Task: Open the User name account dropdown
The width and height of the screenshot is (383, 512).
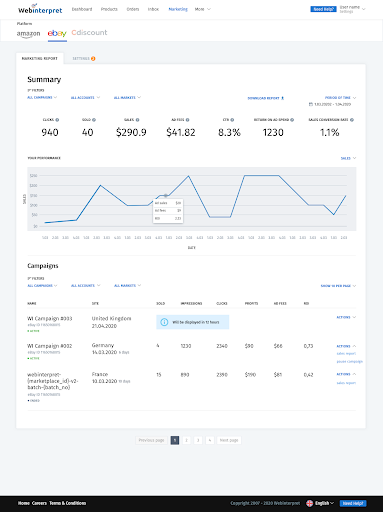Action: (352, 9)
